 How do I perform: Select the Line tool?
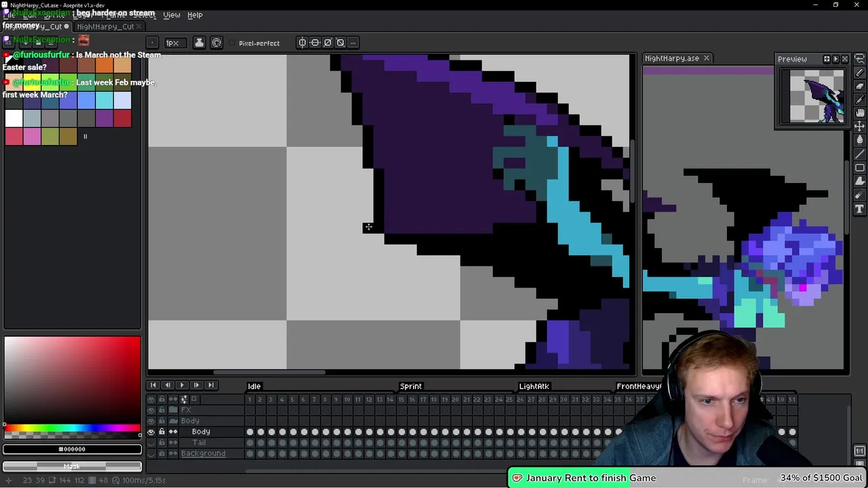(859, 154)
